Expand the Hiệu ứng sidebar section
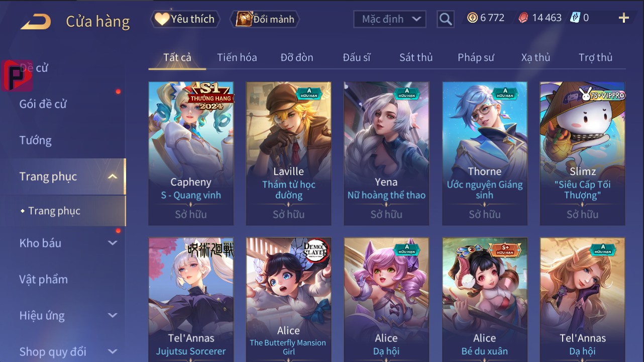 tap(113, 316)
